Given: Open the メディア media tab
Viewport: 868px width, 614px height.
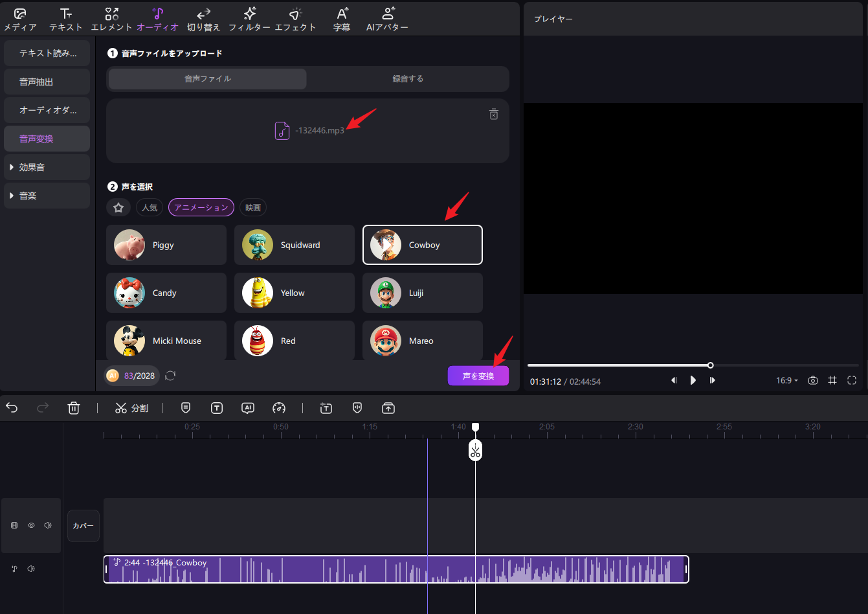Looking at the screenshot, I should 20,19.
